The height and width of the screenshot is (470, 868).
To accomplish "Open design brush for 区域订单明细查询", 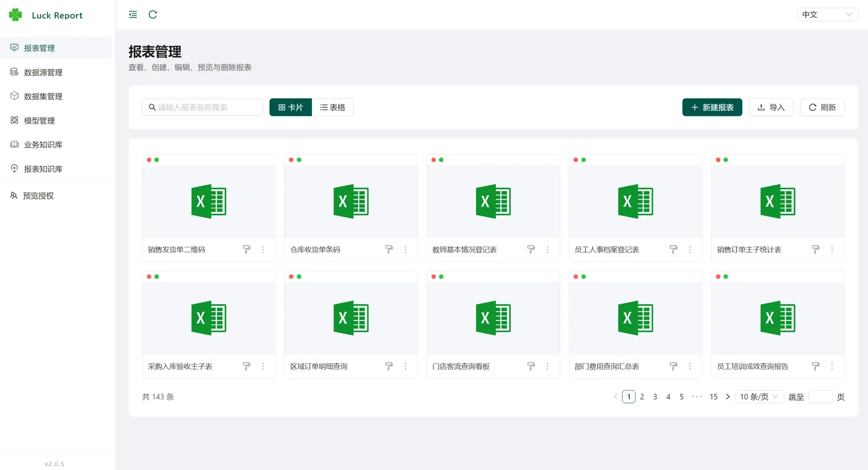I will click(389, 366).
